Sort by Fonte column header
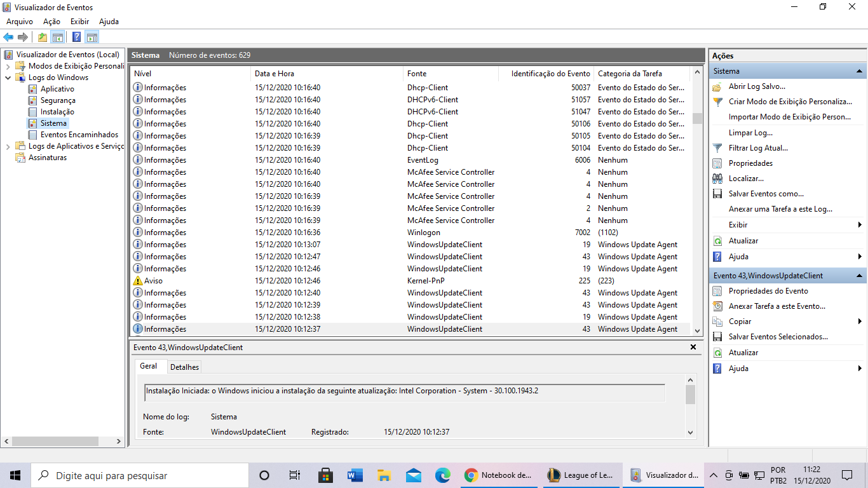Screen dimensions: 868x488 pos(451,74)
